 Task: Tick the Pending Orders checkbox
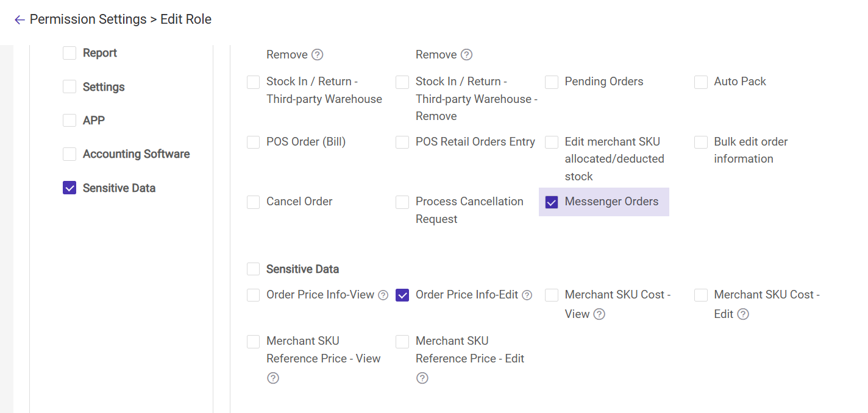(x=552, y=82)
